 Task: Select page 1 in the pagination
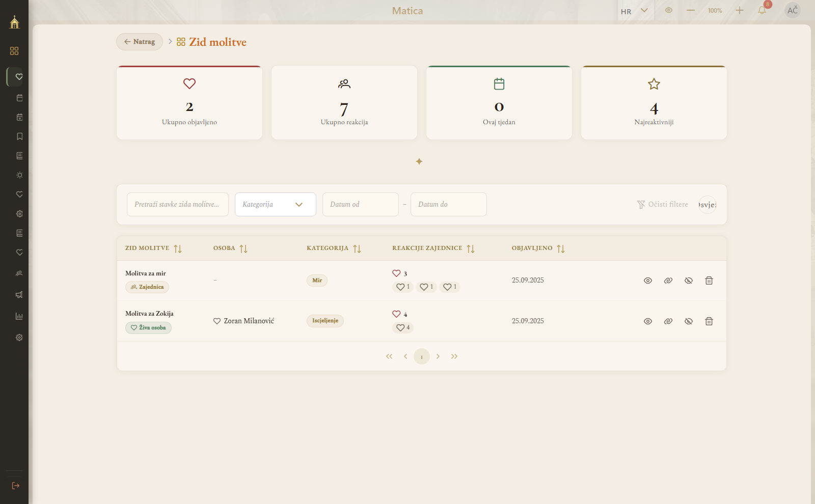[422, 356]
